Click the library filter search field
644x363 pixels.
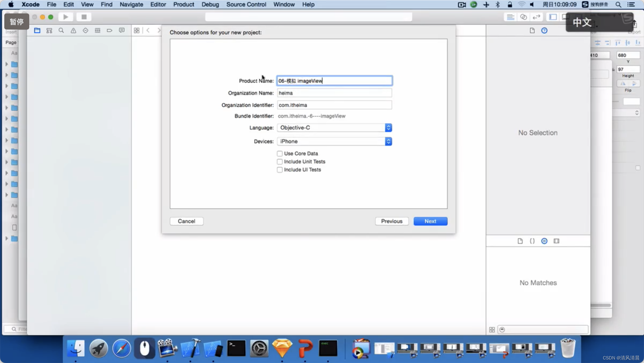543,329
